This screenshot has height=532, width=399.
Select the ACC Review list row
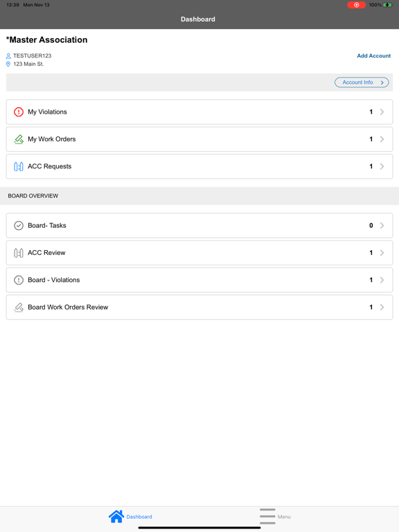click(199, 253)
